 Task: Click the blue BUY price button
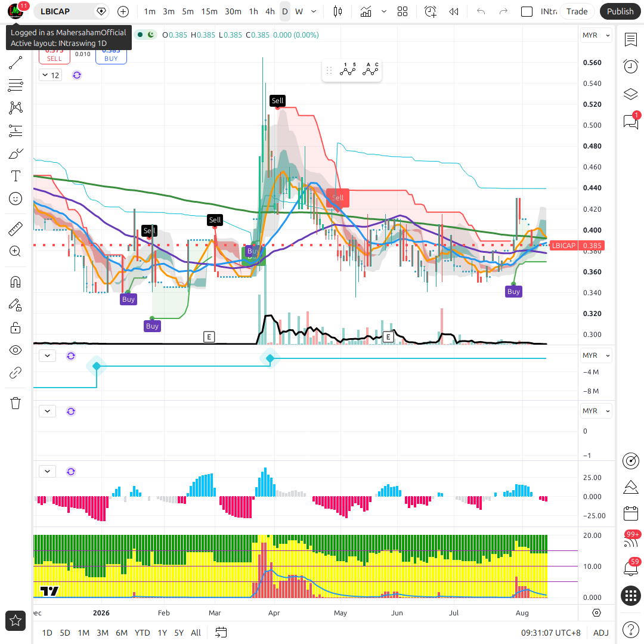tap(111, 56)
